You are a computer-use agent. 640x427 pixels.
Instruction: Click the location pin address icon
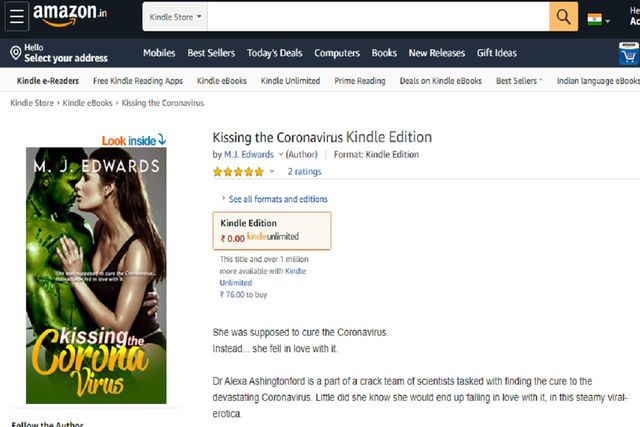[x=16, y=53]
